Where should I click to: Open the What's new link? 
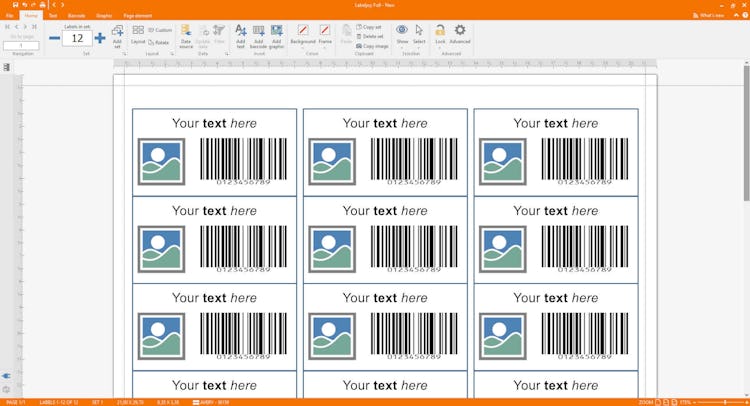(708, 16)
